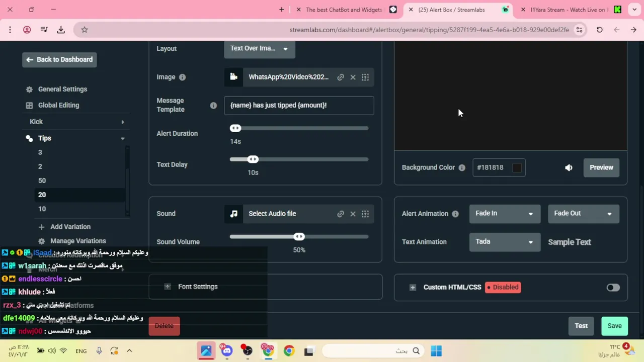The width and height of the screenshot is (644, 362).
Task: Expand the Kick menu arrow
Action: pyautogui.click(x=122, y=122)
